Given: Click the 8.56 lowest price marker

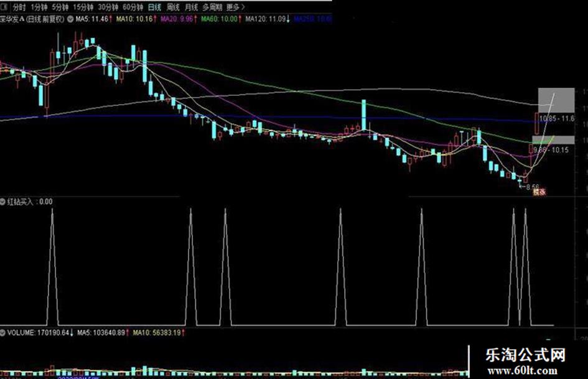Looking at the screenshot, I should (x=533, y=187).
